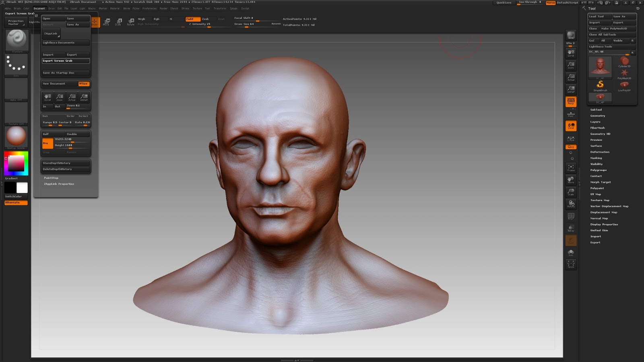
Task: Choose the Cylinder3D tool icon
Action: [x=624, y=62]
